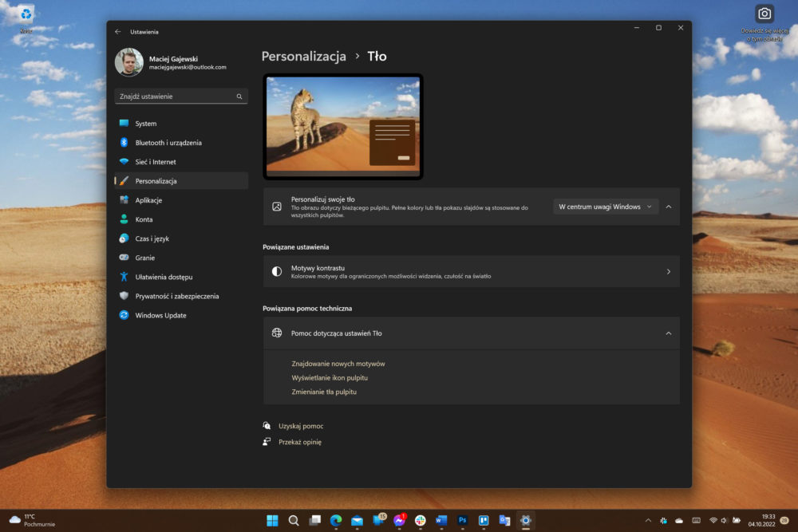
Task: Open the Maciej Gajewski account profile
Action: [171, 62]
